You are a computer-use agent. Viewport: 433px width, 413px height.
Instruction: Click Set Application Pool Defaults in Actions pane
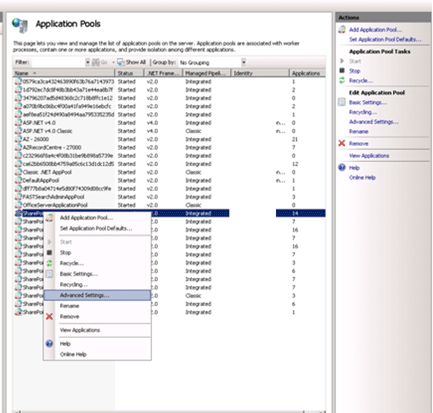coord(385,39)
